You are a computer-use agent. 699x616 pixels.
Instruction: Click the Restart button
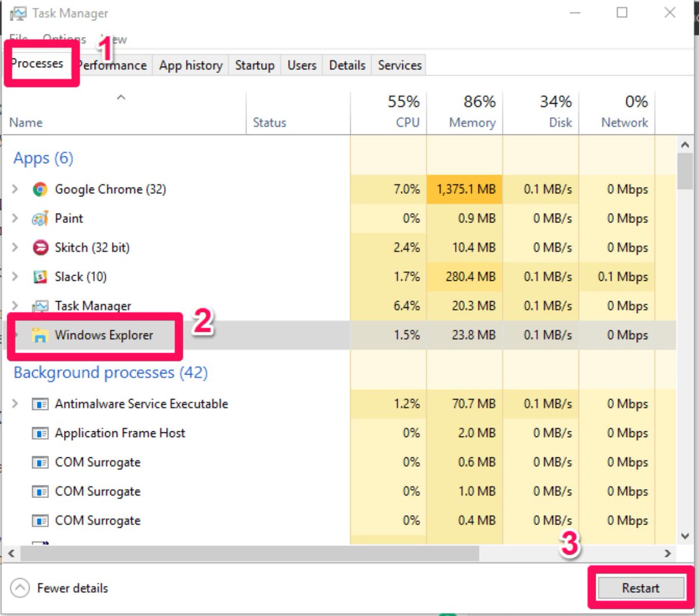641,588
